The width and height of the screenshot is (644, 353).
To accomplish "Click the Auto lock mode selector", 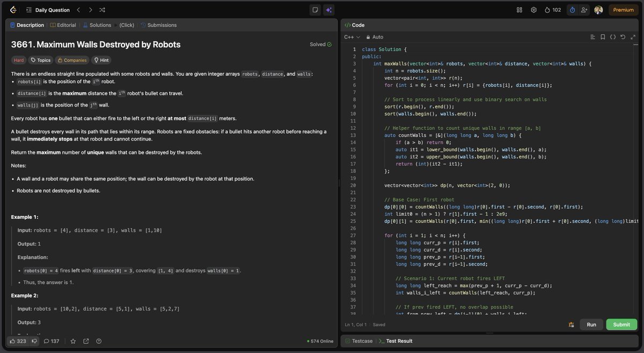I will click(x=375, y=37).
